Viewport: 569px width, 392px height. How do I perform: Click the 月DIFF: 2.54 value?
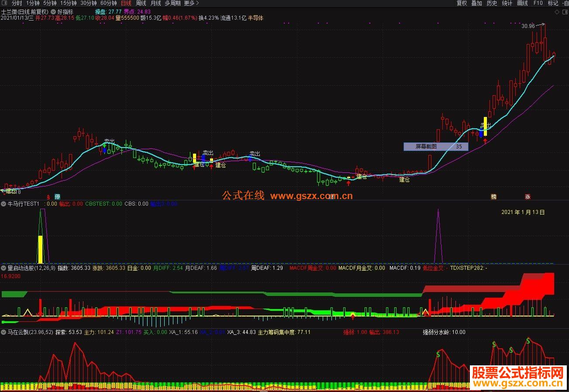[x=168, y=268]
